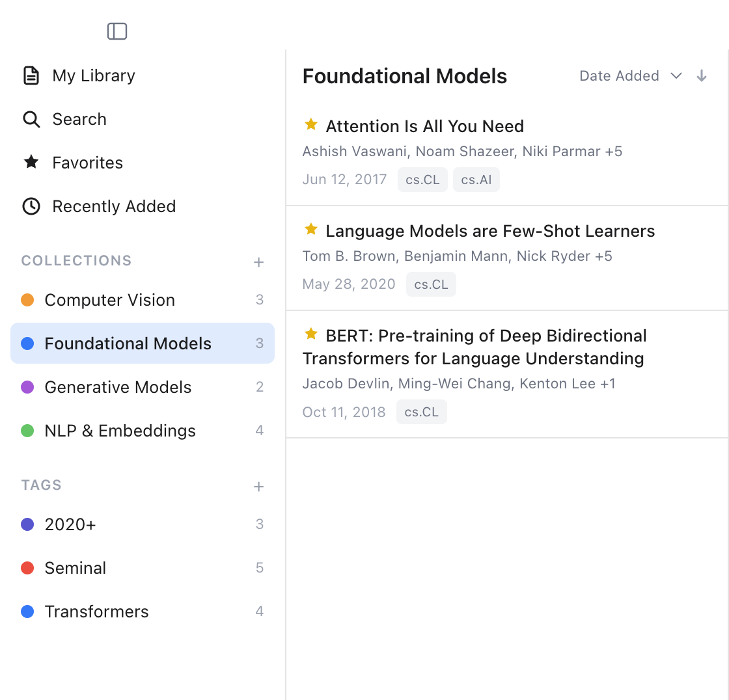729x700 pixels.
Task: Toggle the star on BERT paper
Action: pyautogui.click(x=311, y=333)
